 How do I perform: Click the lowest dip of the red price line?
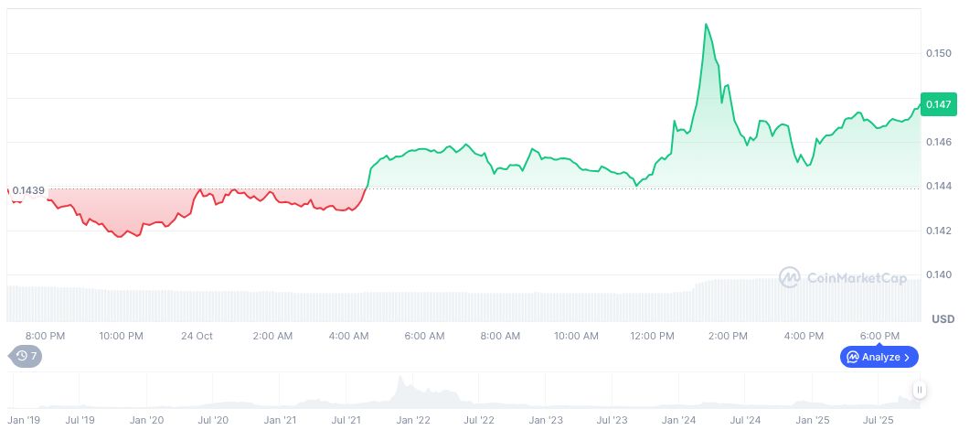click(119, 237)
